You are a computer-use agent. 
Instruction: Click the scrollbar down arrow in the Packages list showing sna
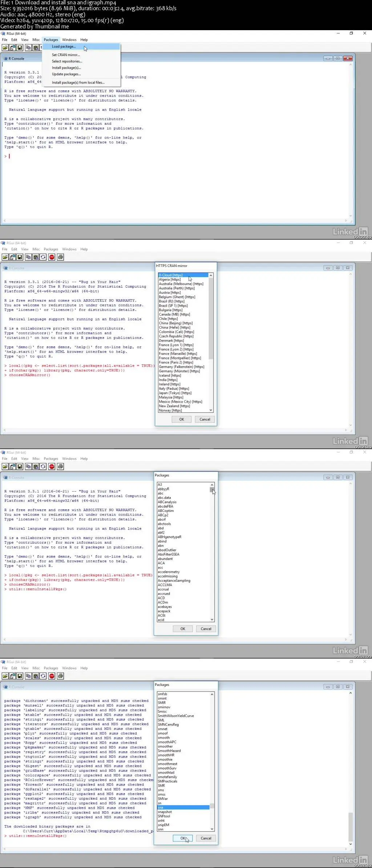pos(212,829)
